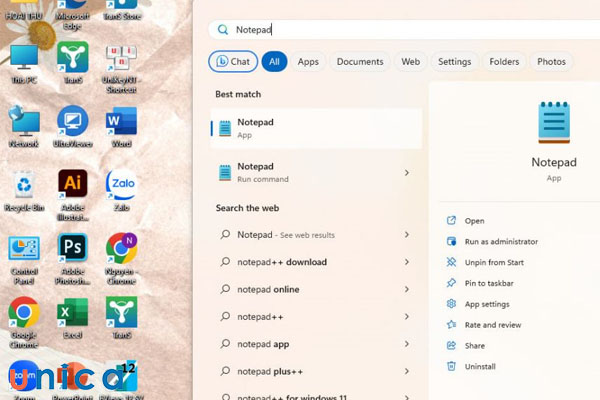Click the Open icon in Notepad actions
600x400 pixels.
[x=452, y=220]
